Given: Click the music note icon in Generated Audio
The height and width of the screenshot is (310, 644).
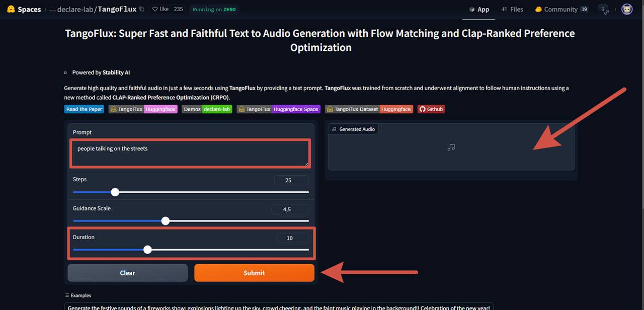Looking at the screenshot, I should click(451, 147).
